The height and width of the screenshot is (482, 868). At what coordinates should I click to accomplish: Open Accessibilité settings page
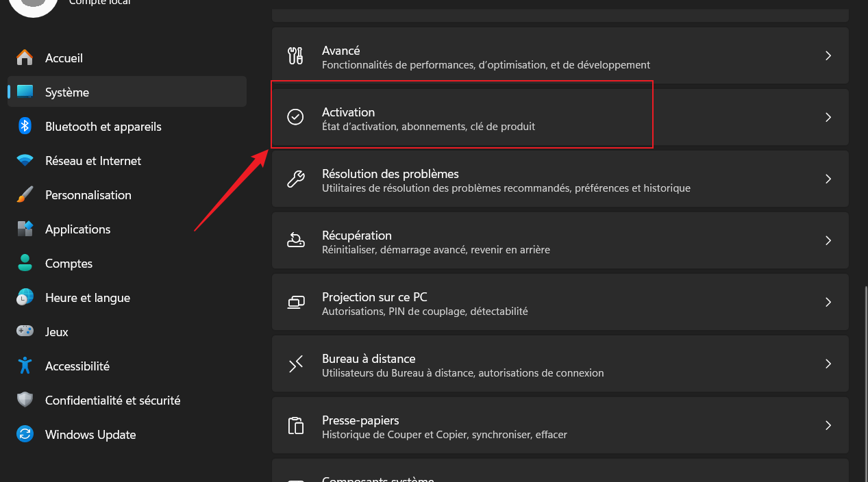pos(127,366)
